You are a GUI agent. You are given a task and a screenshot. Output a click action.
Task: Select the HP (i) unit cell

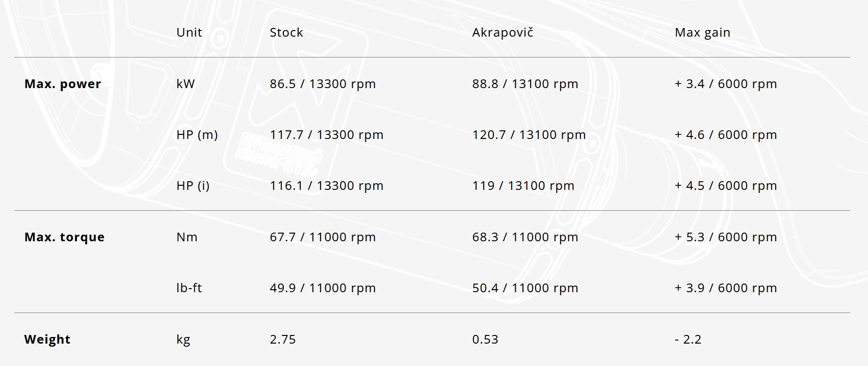tap(193, 186)
